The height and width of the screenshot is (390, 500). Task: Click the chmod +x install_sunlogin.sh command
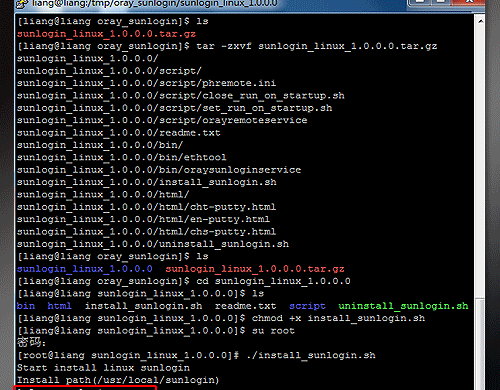click(338, 318)
